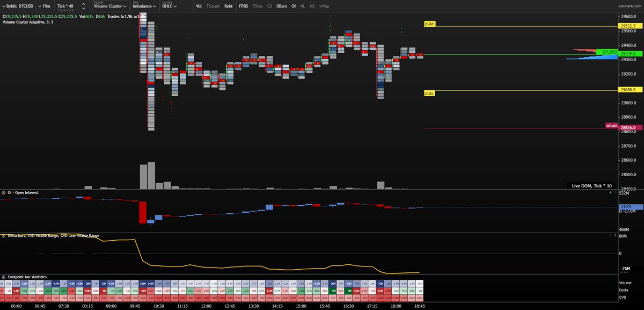Click the Delta bars CVD panel icon
The image size is (644, 310).
[x=3, y=235]
